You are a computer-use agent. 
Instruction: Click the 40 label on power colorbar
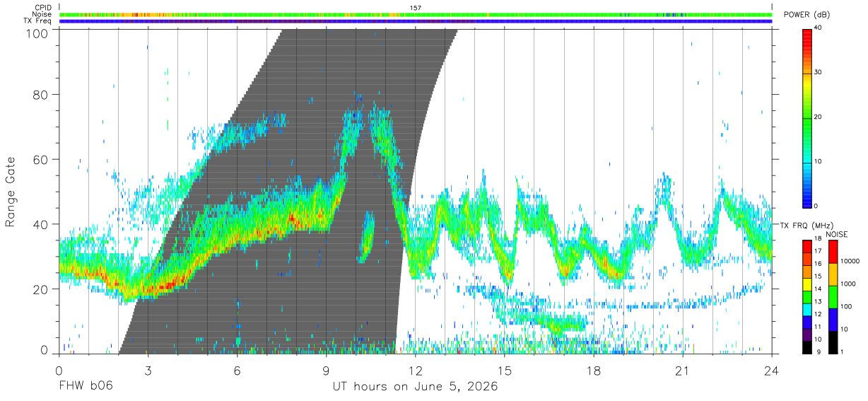(819, 28)
